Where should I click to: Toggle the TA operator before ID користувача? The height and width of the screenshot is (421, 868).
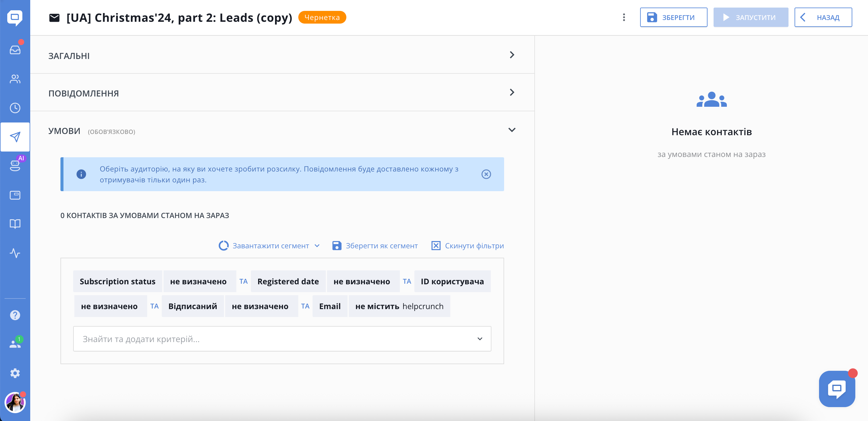coord(407,282)
